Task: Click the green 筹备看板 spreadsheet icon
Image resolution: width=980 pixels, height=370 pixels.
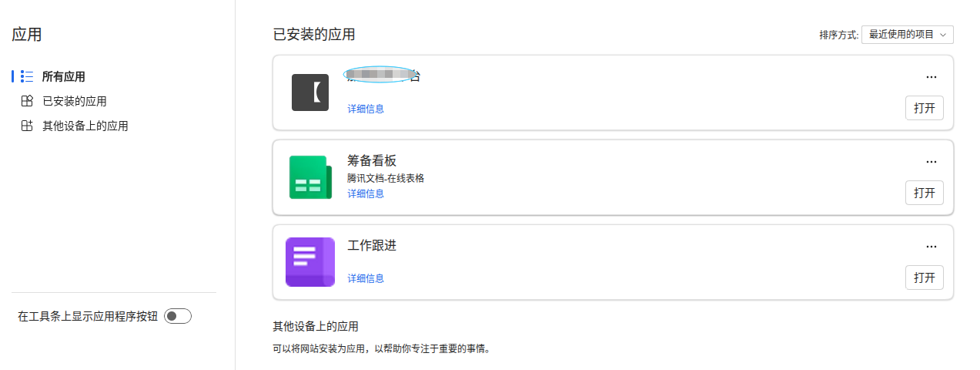Action: pos(310,177)
